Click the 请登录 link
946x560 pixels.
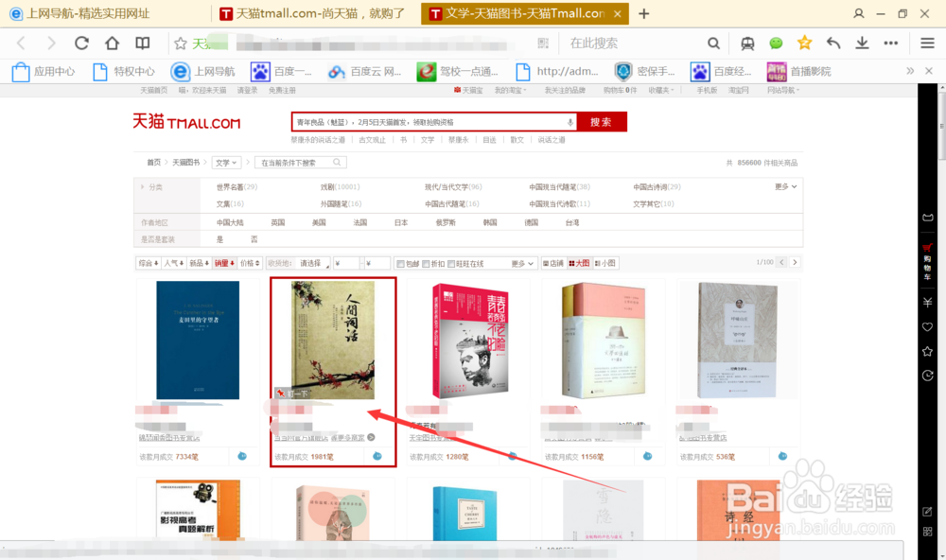247,91
